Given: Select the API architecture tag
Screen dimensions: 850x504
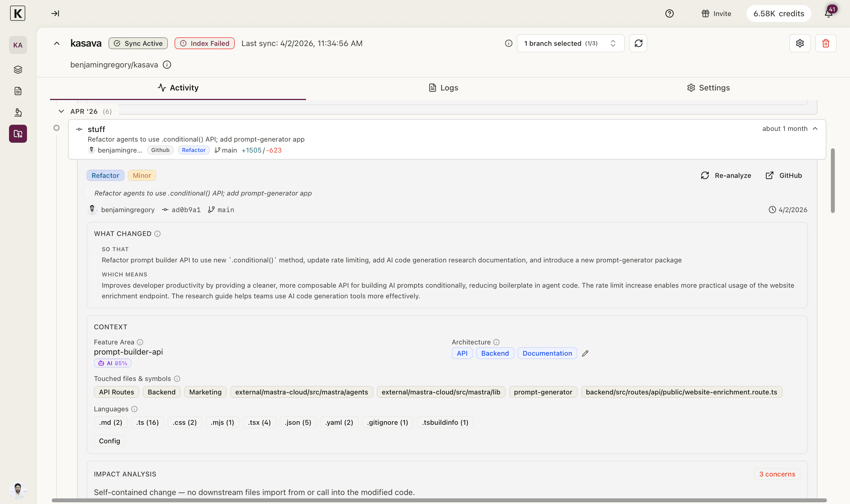Looking at the screenshot, I should (462, 353).
